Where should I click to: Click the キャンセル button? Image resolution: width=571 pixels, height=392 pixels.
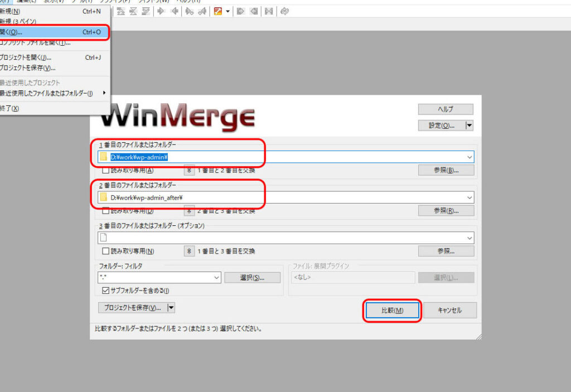pyautogui.click(x=449, y=311)
